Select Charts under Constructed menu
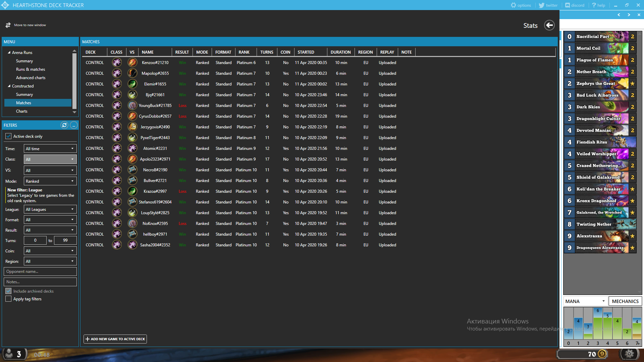The image size is (644, 362). point(22,111)
